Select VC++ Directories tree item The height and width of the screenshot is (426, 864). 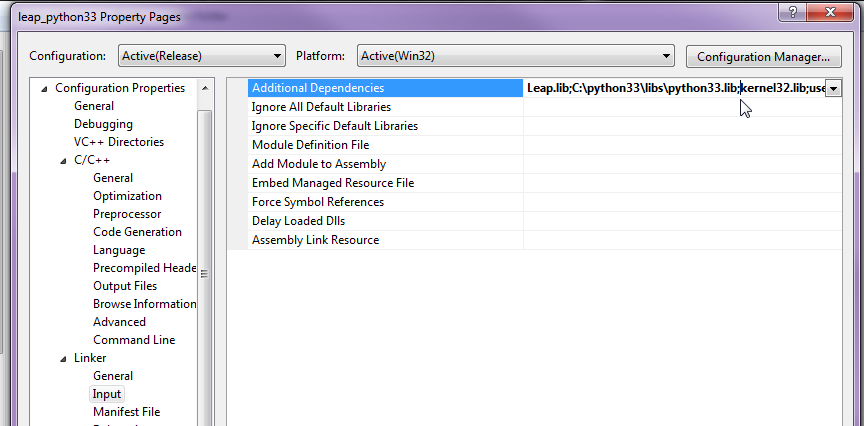click(118, 142)
